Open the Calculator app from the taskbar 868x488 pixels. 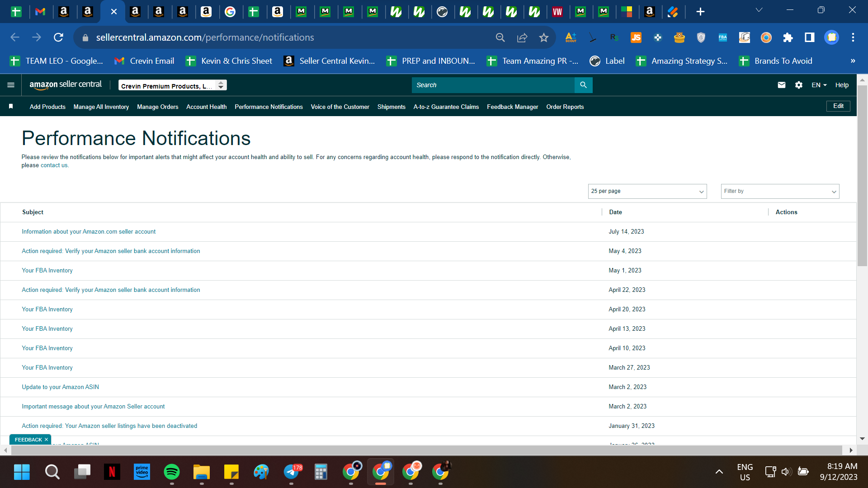pyautogui.click(x=321, y=472)
